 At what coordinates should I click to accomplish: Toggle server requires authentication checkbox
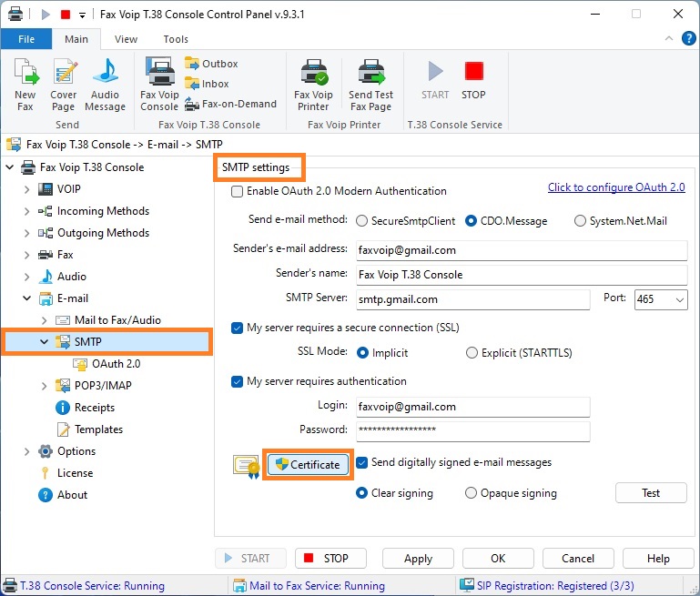click(237, 382)
